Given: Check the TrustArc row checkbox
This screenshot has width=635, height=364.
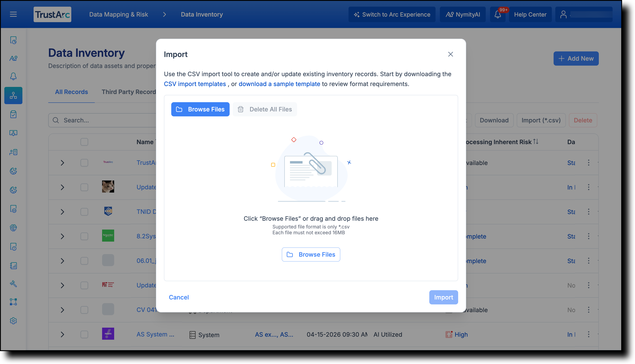Looking at the screenshot, I should [x=84, y=163].
